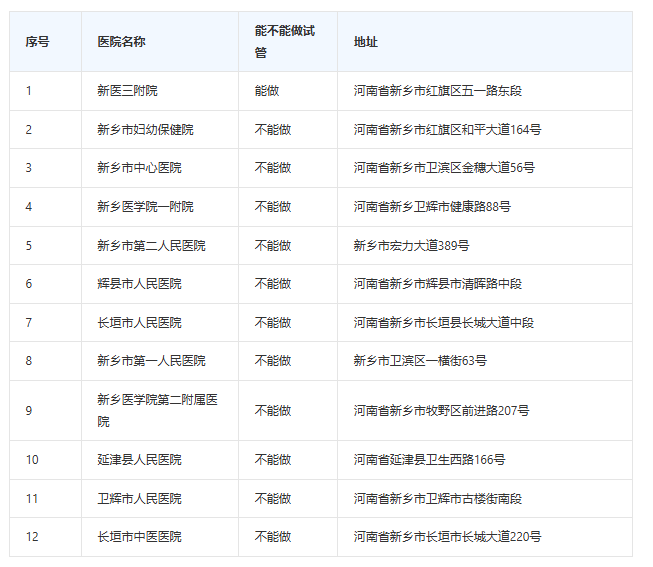Select address 河南省新乡市红旗区五一路东段
The height and width of the screenshot is (567, 653).
(x=438, y=91)
